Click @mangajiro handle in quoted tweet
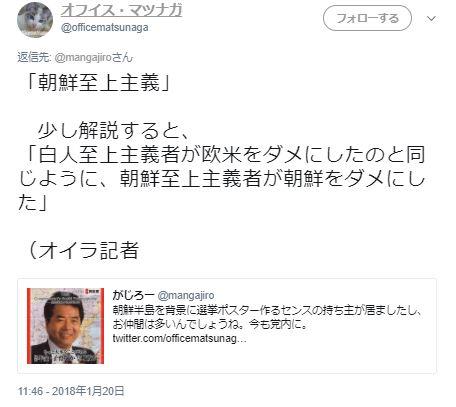Screen dimensions: 456x407 (186, 295)
